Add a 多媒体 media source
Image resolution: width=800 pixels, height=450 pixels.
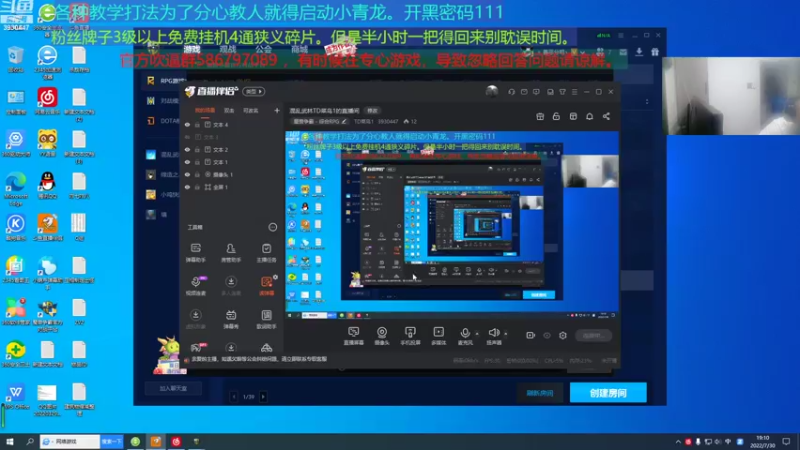(438, 336)
